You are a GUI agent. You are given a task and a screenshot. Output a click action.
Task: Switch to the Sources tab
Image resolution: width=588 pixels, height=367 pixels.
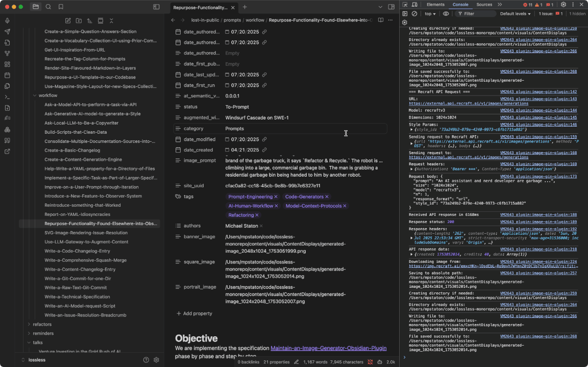484,5
